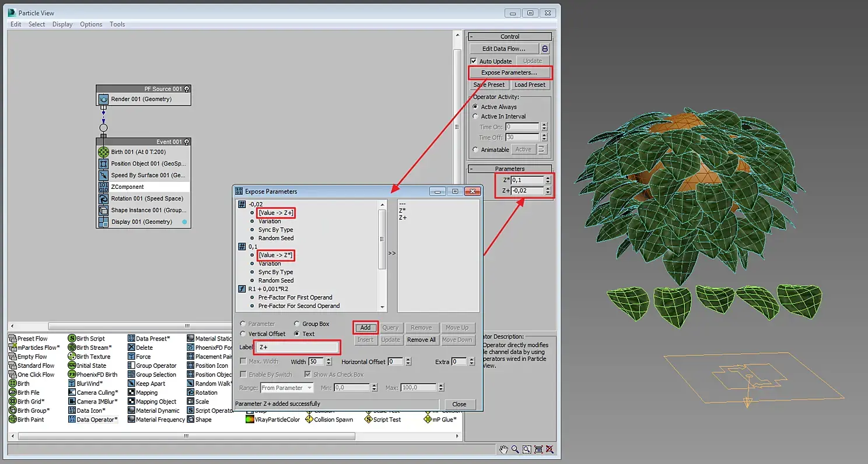Screen dimensions: 868x464
Task: Select Script Test in the depot
Action: point(383,420)
